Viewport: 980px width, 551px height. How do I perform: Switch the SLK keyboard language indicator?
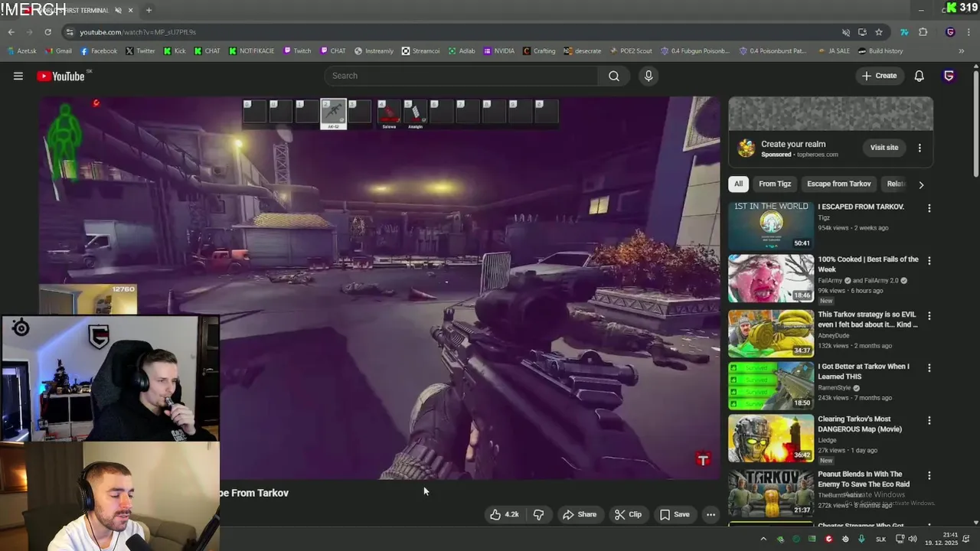(x=880, y=540)
